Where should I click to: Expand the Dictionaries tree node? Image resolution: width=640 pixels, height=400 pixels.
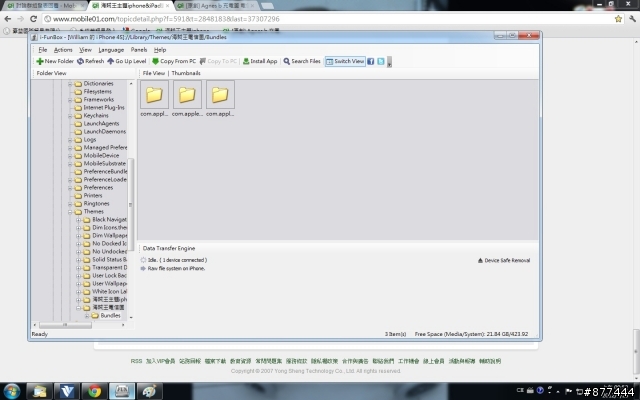click(x=70, y=84)
